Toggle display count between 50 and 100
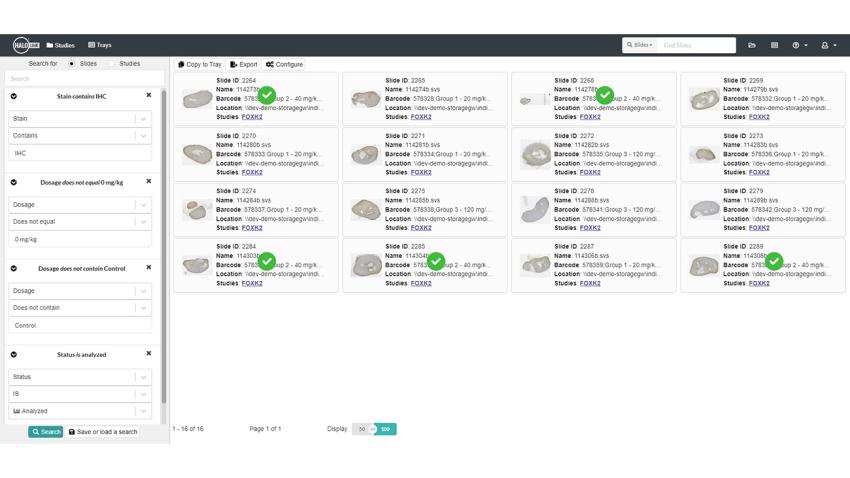The width and height of the screenshot is (850, 478). click(374, 429)
